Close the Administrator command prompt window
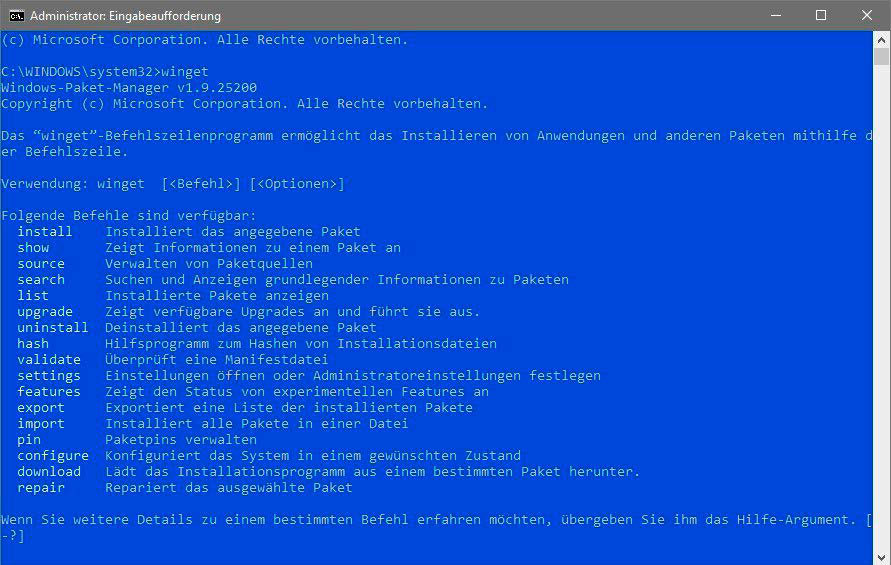Screen dimensions: 891x565 pos(867,16)
